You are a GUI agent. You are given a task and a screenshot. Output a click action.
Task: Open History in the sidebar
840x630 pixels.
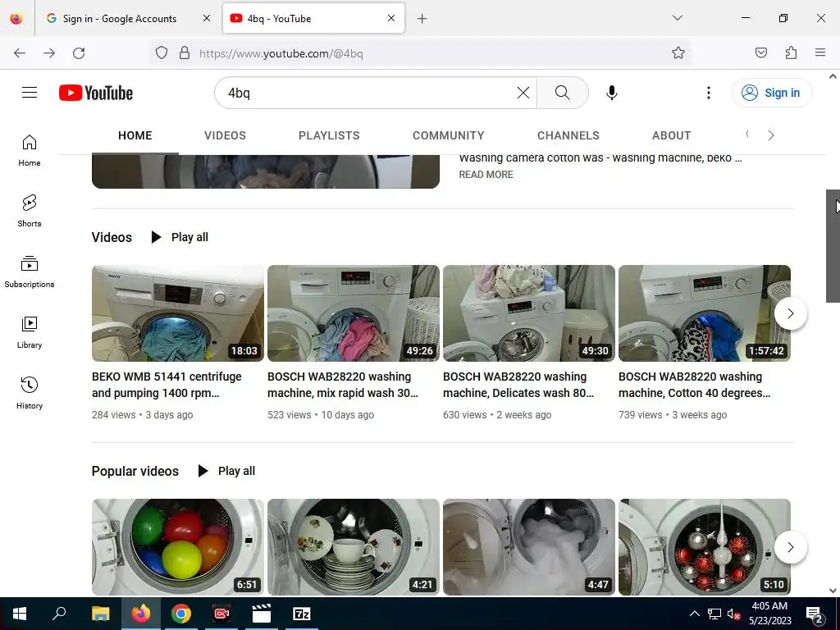(x=30, y=393)
